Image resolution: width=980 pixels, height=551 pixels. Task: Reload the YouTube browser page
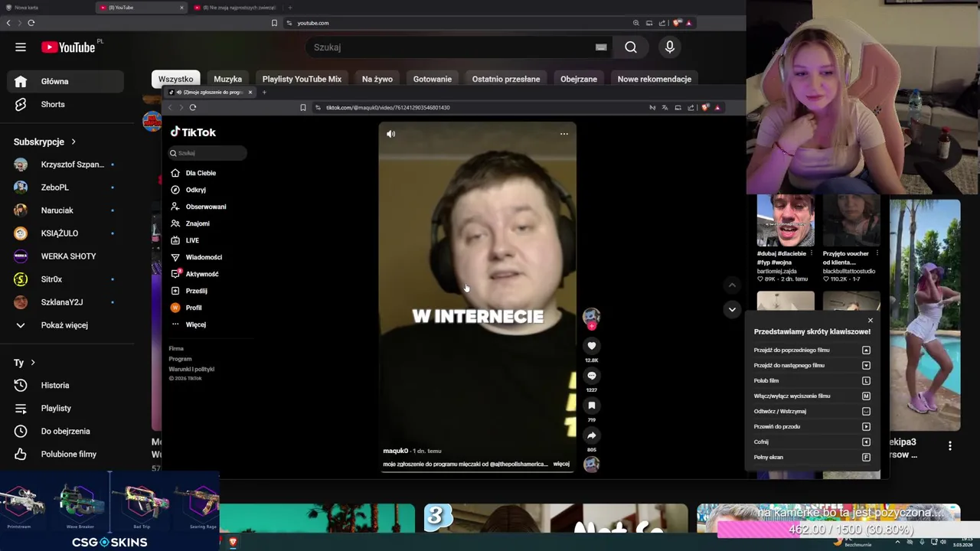coord(31,23)
